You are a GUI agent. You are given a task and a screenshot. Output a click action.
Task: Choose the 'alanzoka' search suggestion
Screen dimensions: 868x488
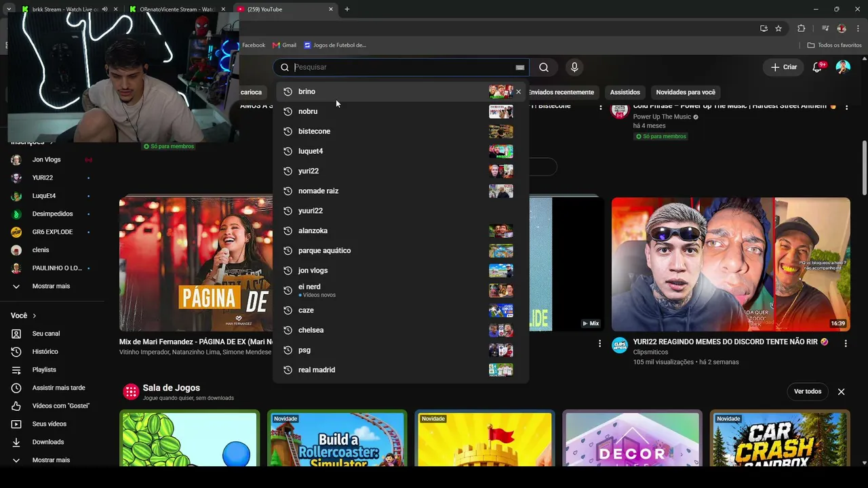coord(400,231)
